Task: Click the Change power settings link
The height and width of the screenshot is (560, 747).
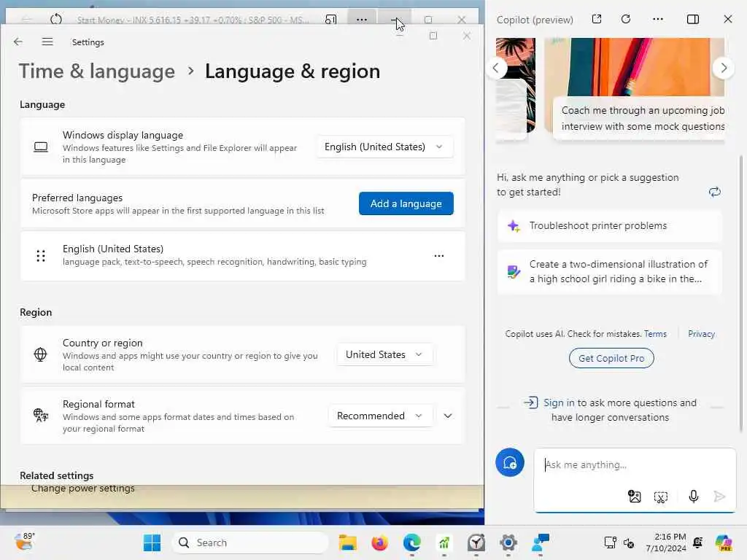Action: tap(83, 489)
